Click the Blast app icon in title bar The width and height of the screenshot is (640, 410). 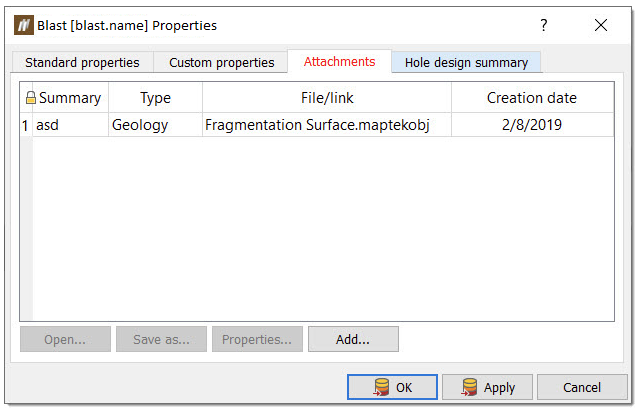23,25
